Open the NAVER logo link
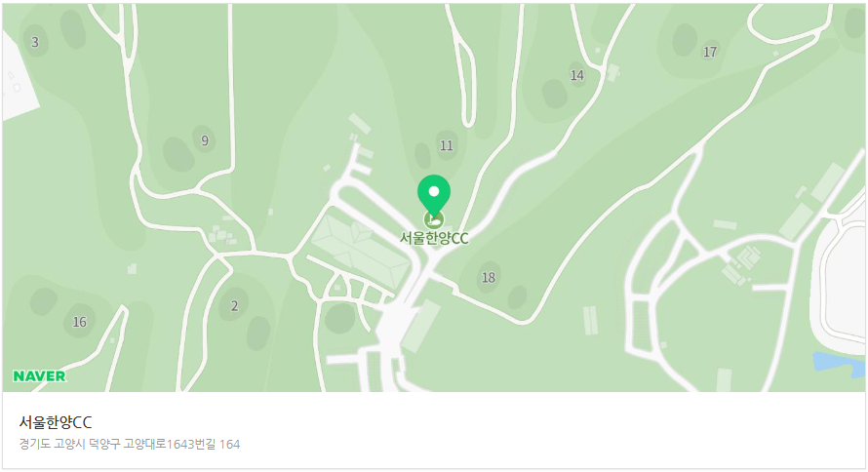This screenshot has width=868, height=472. [x=39, y=376]
